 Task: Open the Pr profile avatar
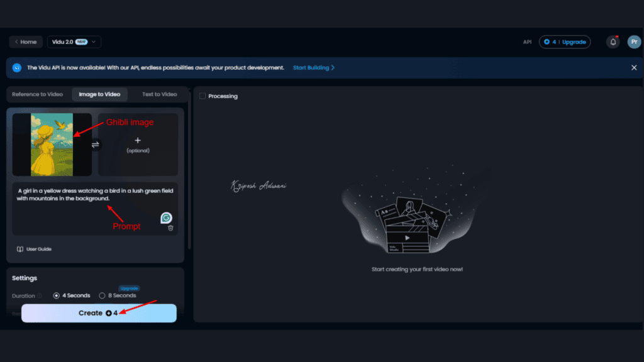click(x=634, y=41)
